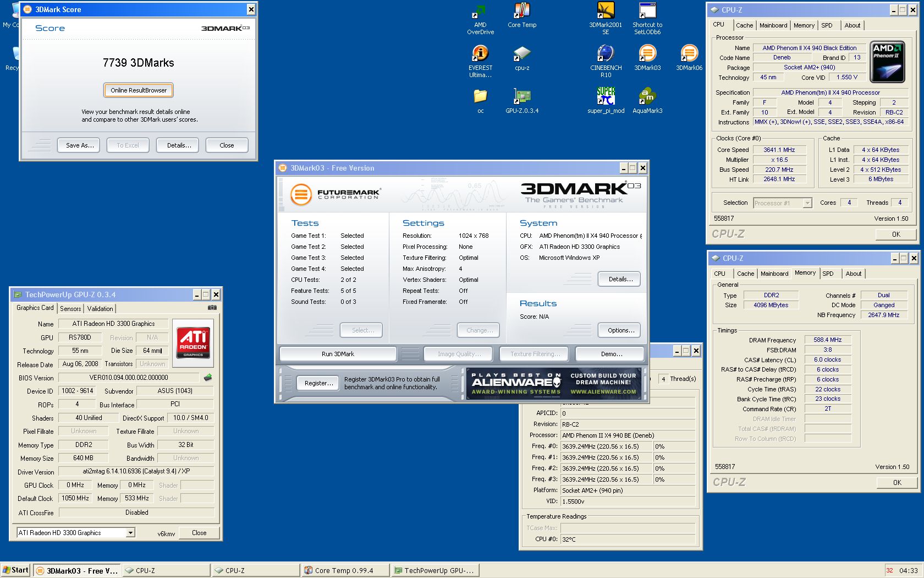Launch AquaMark3 desktop icon

point(647,101)
